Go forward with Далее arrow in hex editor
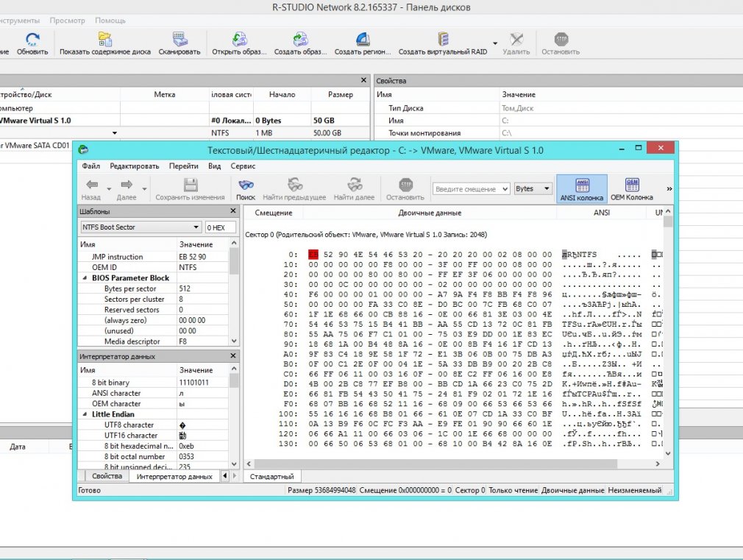743x560 pixels. point(127,185)
